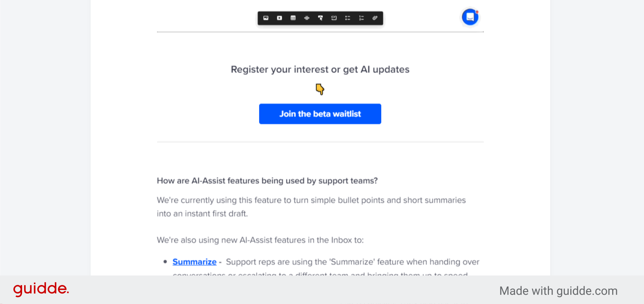Visit the Made with guidde.com link
The image size is (644, 304).
coord(559,290)
